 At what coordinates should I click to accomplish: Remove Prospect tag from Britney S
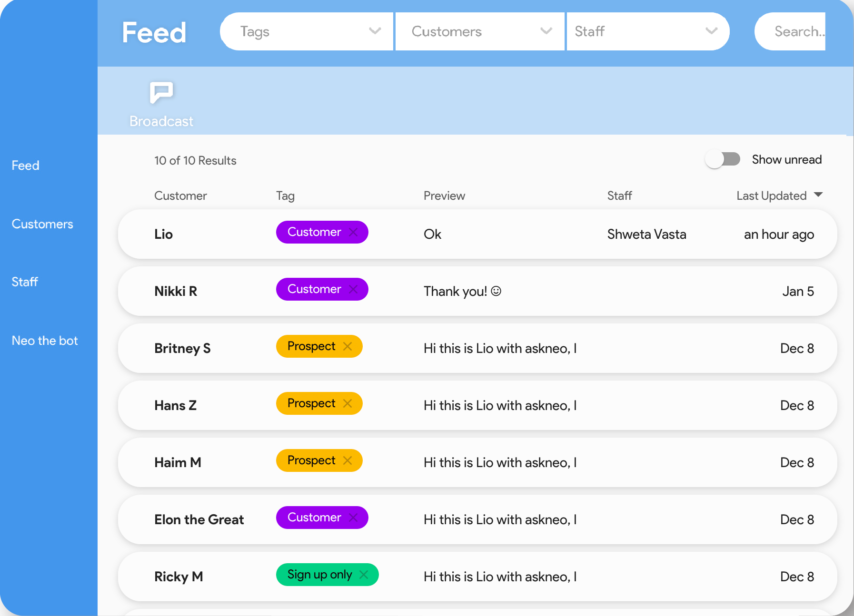[348, 346]
